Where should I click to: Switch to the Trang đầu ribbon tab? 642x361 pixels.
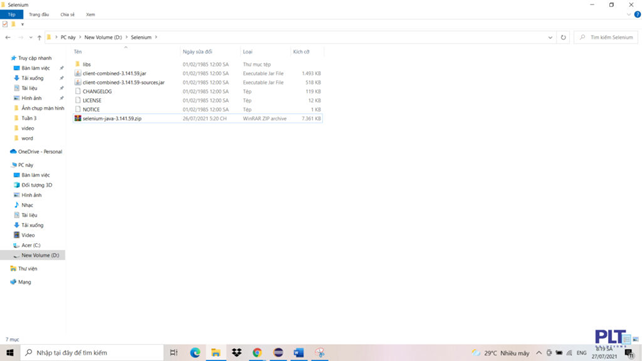pyautogui.click(x=39, y=14)
